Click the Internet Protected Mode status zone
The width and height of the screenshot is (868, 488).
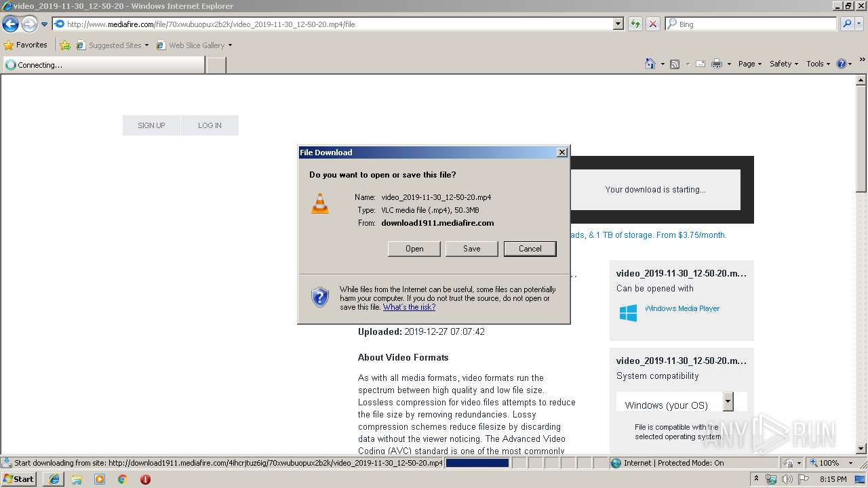tap(668, 463)
